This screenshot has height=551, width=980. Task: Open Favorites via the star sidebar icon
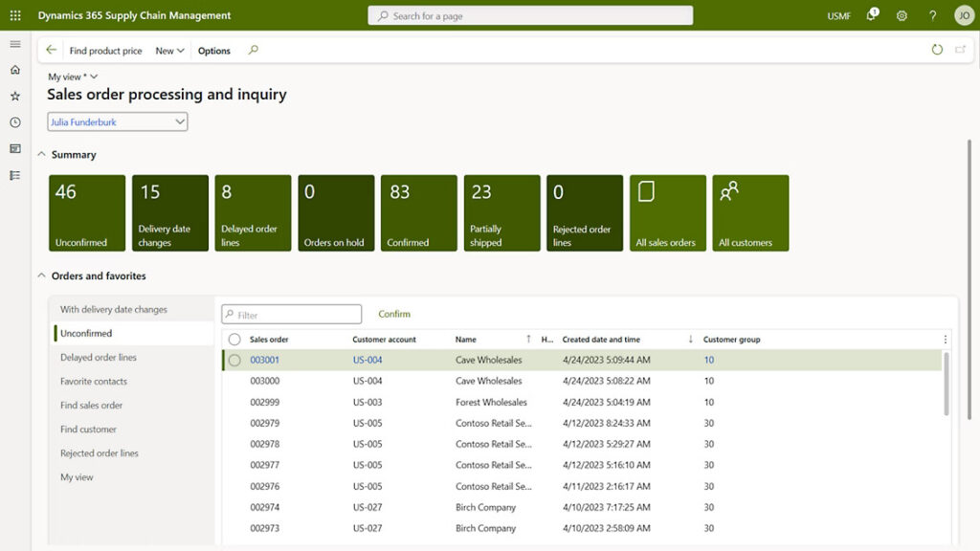click(x=13, y=96)
